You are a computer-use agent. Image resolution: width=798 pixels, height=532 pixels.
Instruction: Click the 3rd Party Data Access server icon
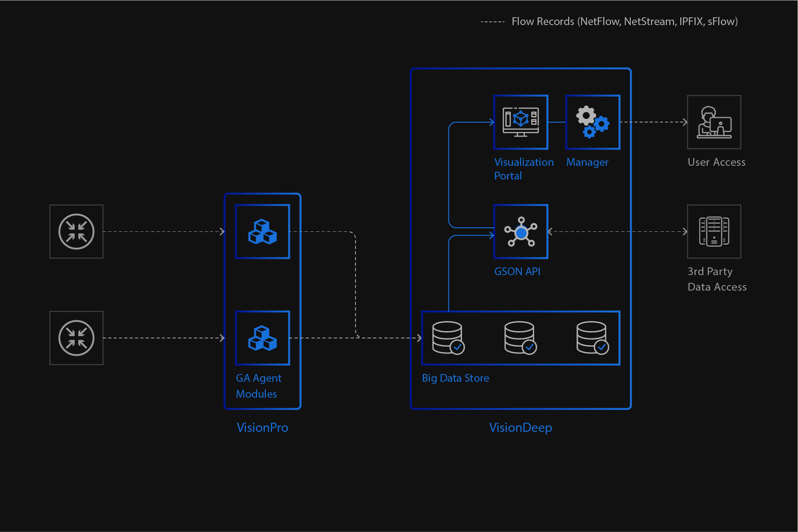point(714,231)
